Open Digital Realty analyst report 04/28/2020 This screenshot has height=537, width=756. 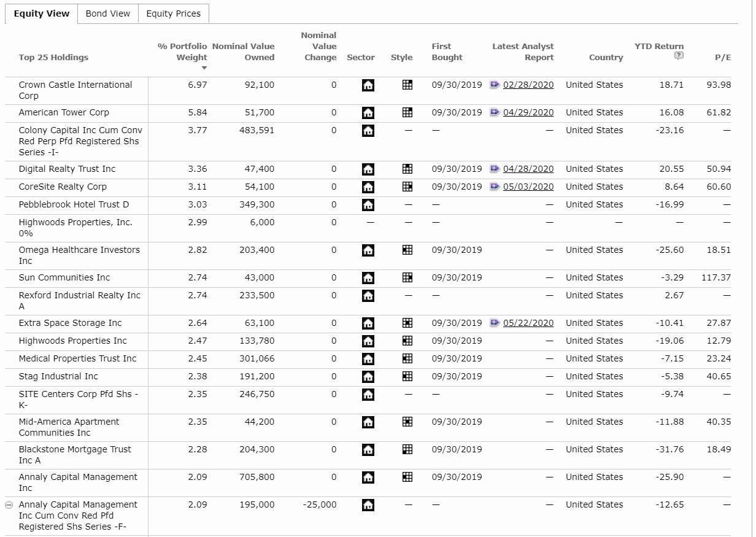tap(528, 169)
